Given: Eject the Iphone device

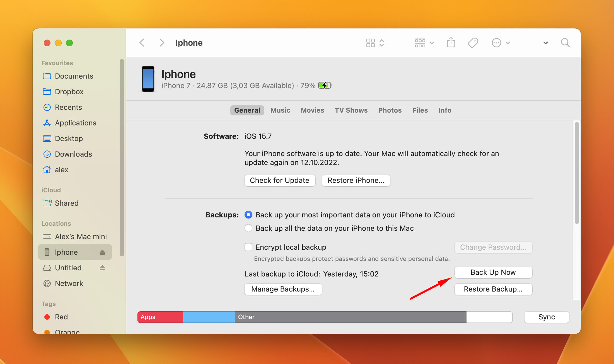Looking at the screenshot, I should (x=102, y=252).
